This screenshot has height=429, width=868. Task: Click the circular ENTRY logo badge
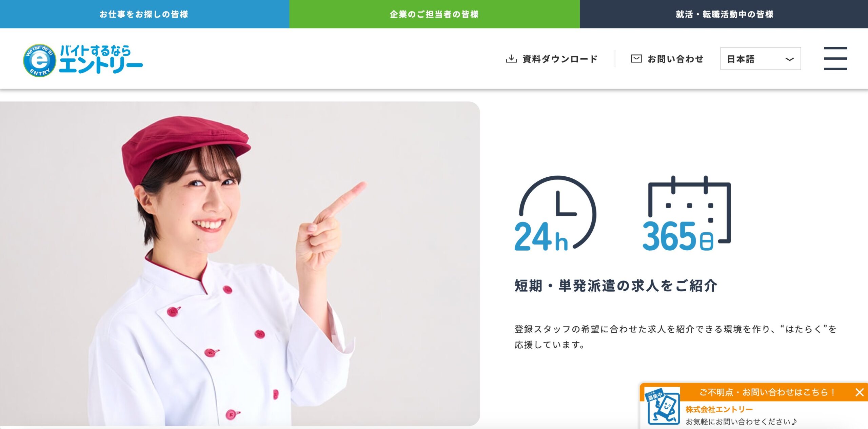39,60
